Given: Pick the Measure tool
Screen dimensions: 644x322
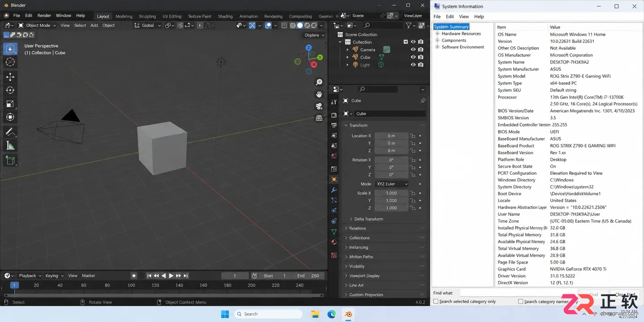Looking at the screenshot, I should [10, 145].
